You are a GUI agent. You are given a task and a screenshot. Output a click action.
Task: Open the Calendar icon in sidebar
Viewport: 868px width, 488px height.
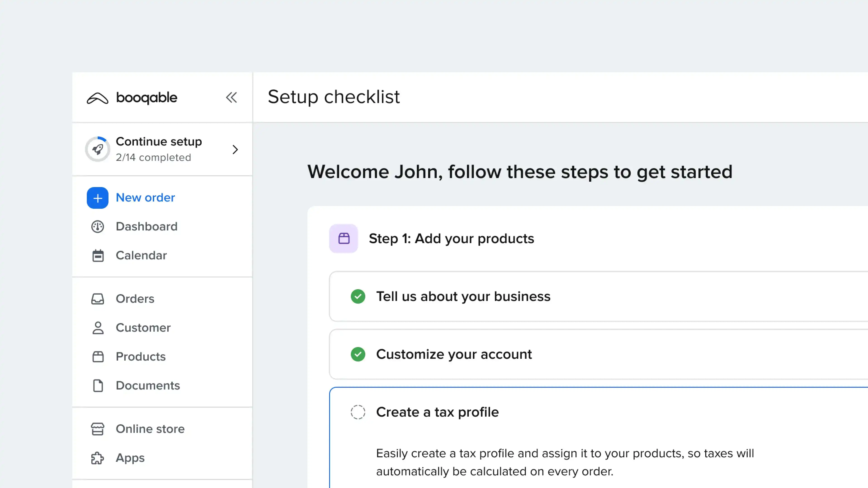(x=98, y=256)
